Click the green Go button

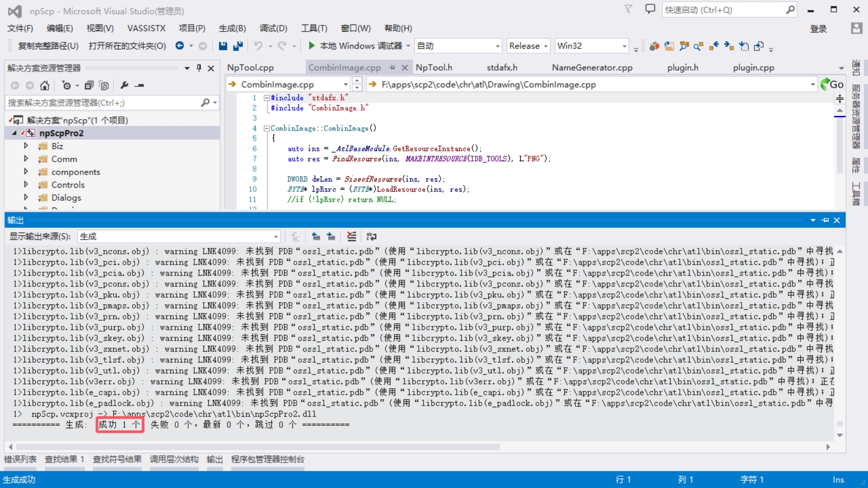coord(832,84)
